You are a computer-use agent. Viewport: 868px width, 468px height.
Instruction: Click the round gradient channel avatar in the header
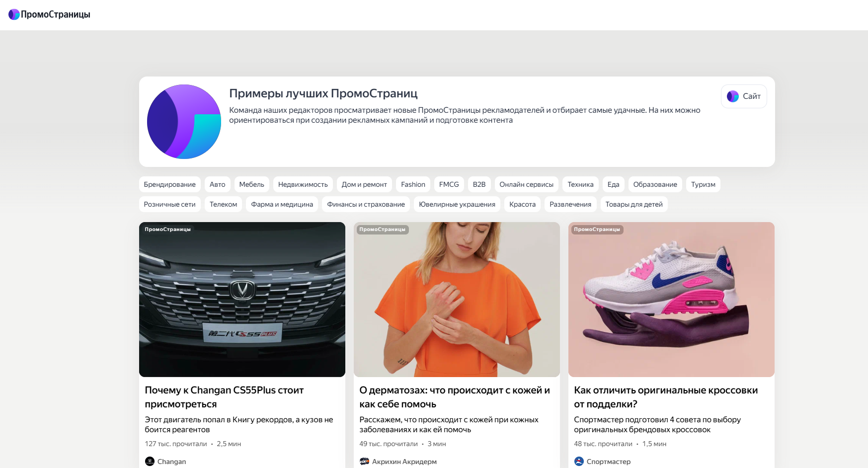184,121
